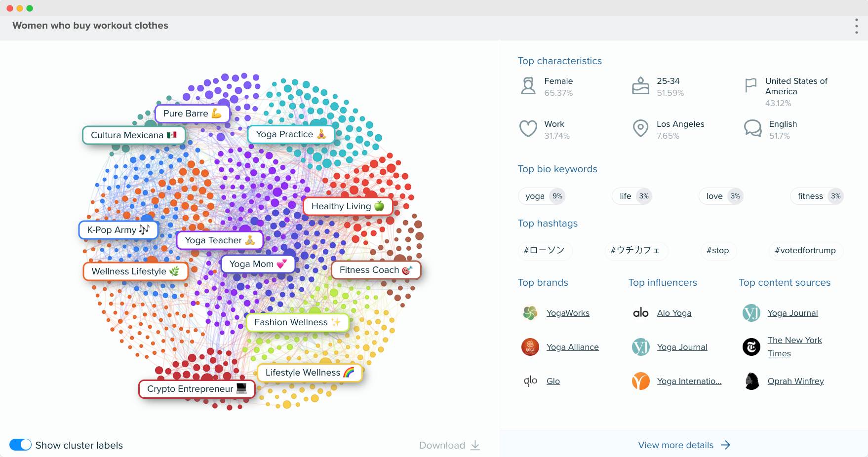This screenshot has width=868, height=457.
Task: Click the flag icon for United States of America
Action: click(x=751, y=85)
